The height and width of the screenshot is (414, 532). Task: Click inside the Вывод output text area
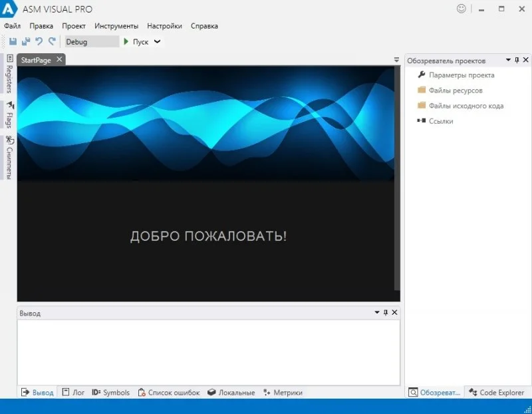coord(209,353)
